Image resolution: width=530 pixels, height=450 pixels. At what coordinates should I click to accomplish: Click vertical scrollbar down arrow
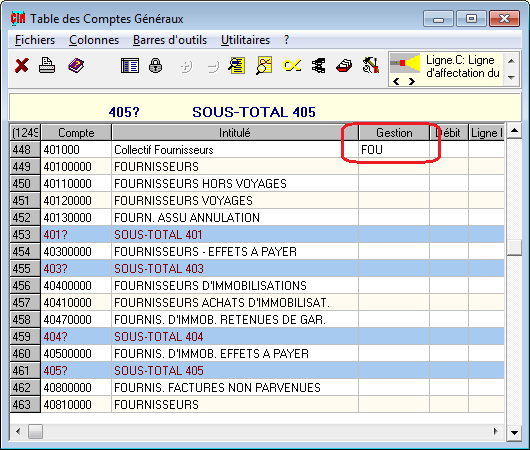[514, 432]
